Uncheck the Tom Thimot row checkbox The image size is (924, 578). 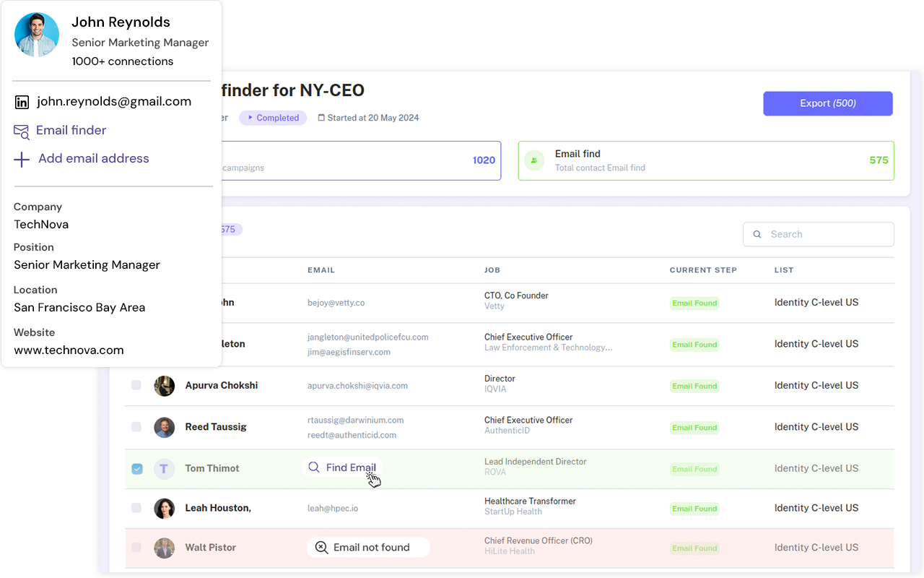coord(137,469)
